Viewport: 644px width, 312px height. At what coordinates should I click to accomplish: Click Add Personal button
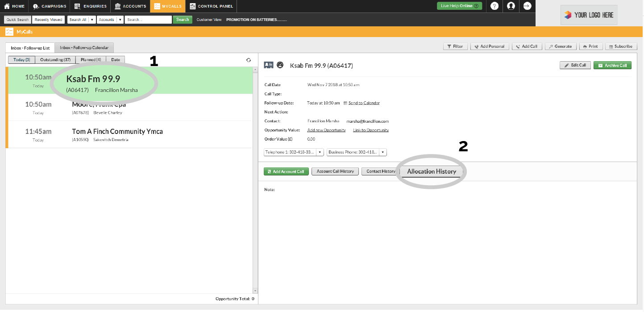click(x=490, y=46)
